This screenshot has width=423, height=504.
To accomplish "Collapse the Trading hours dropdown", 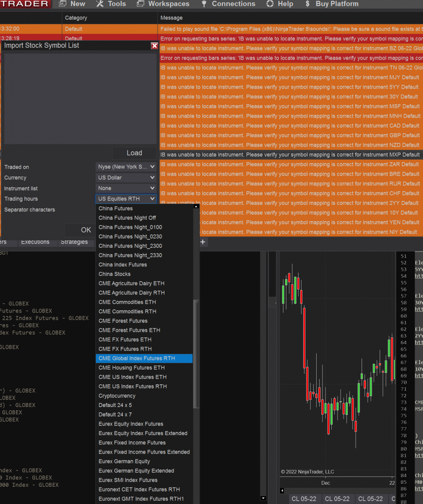I will click(126, 199).
